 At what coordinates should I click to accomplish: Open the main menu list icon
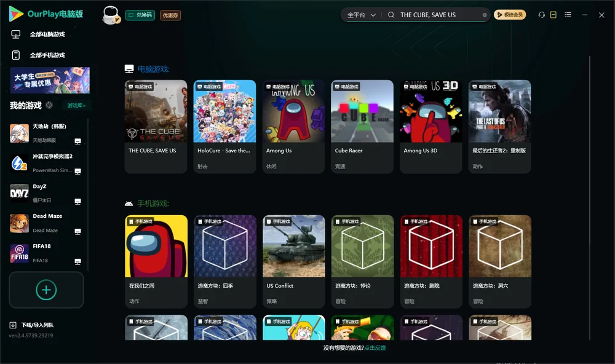coord(568,15)
